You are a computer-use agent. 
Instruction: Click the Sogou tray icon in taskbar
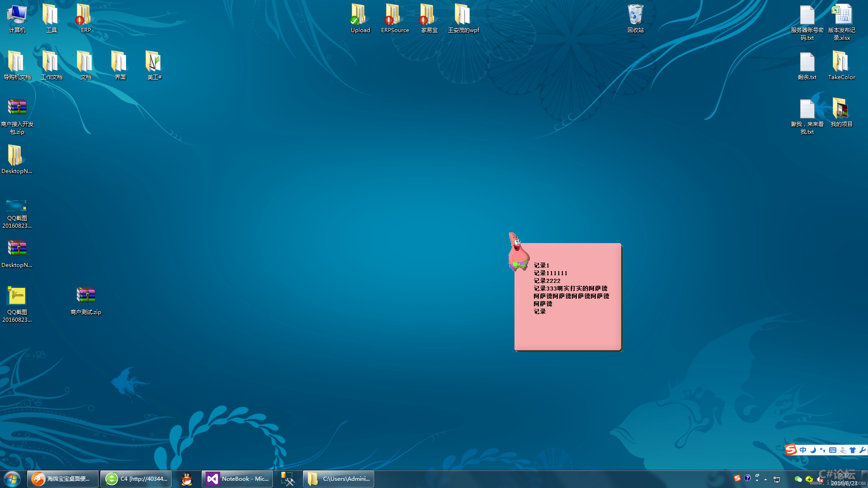click(737, 478)
